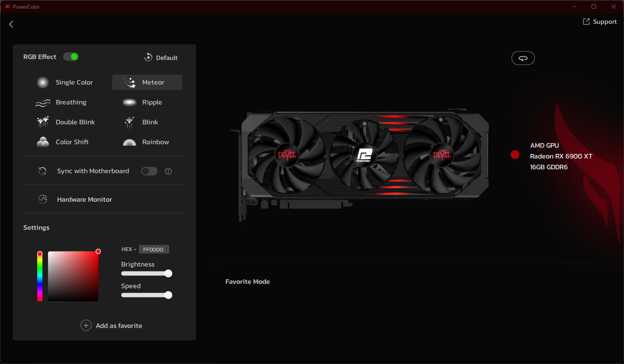The image size is (624, 364).
Task: Choose the Blink effect mode
Action: point(147,122)
